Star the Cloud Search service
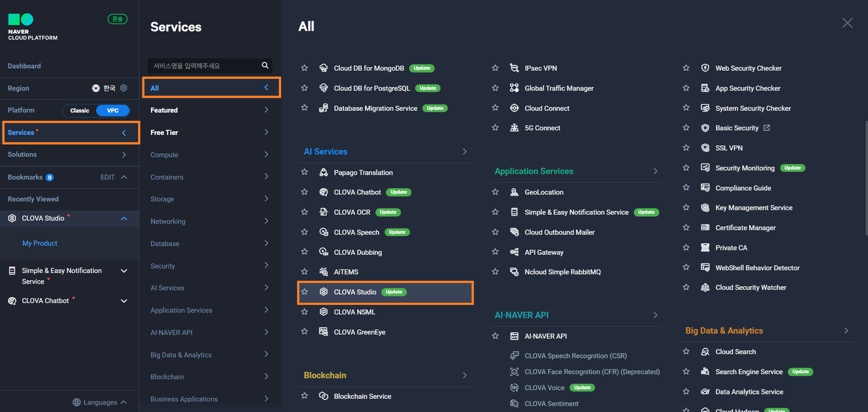The width and height of the screenshot is (868, 412). click(686, 351)
